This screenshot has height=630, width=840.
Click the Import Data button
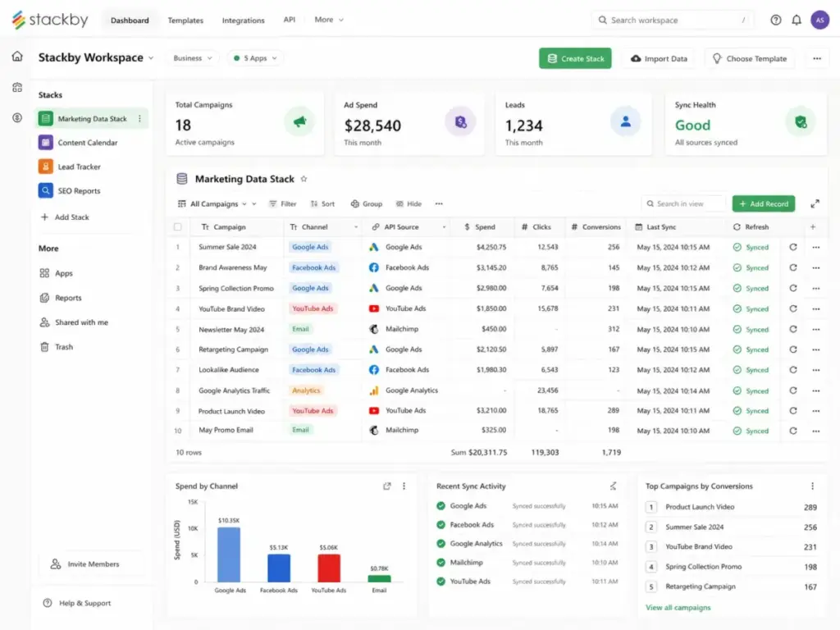coord(659,58)
